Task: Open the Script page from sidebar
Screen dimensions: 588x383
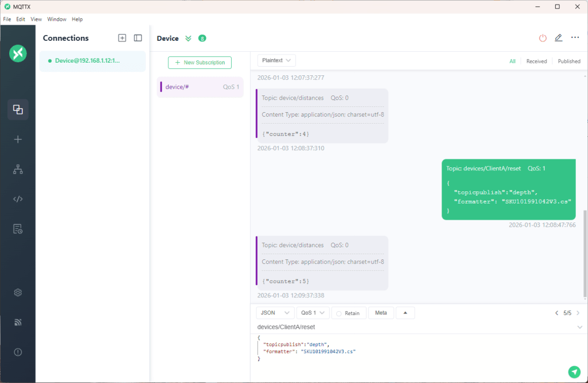Action: coord(18,199)
